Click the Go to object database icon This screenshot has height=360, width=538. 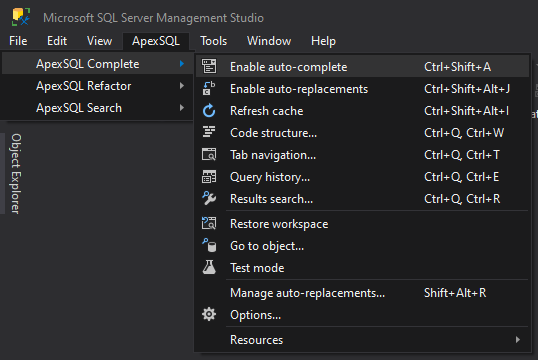tap(209, 245)
